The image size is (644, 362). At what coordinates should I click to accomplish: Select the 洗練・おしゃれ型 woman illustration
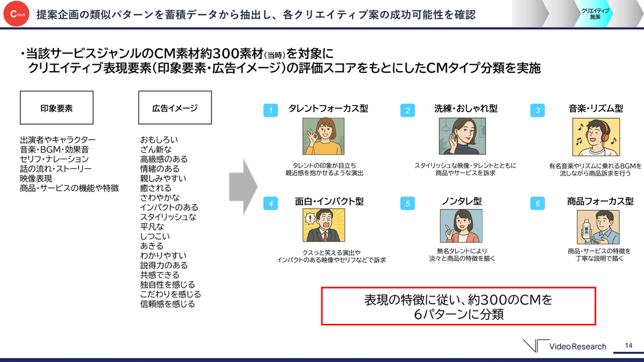462,137
